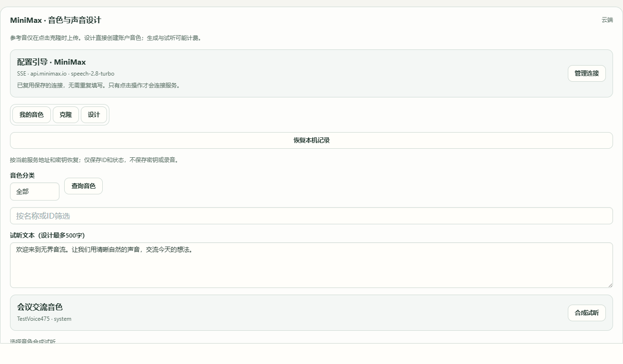Click the 云端 label in the header
This screenshot has width=623, height=364.
click(x=607, y=20)
